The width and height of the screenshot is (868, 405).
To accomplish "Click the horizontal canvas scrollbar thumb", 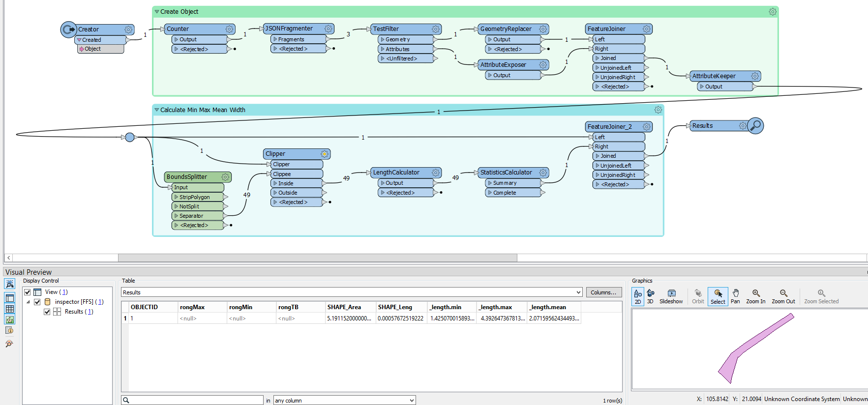I will (318, 258).
